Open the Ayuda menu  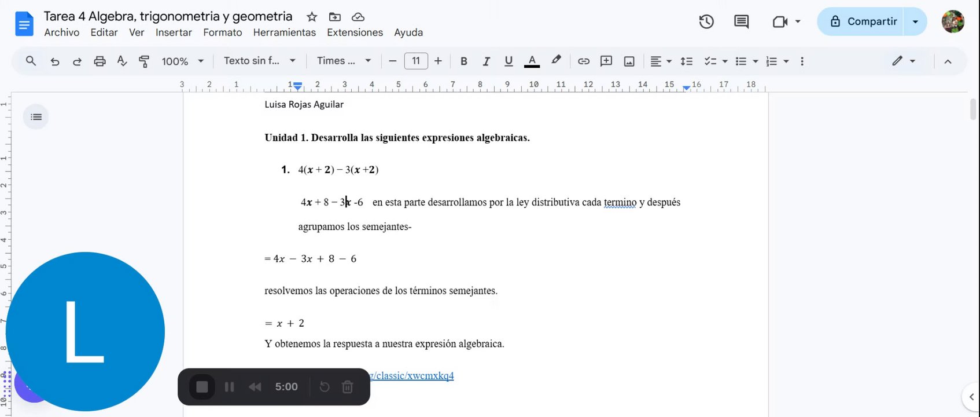point(408,32)
